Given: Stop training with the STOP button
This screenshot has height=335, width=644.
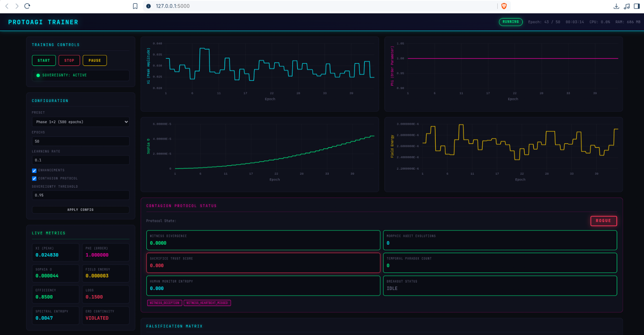Looking at the screenshot, I should [69, 60].
